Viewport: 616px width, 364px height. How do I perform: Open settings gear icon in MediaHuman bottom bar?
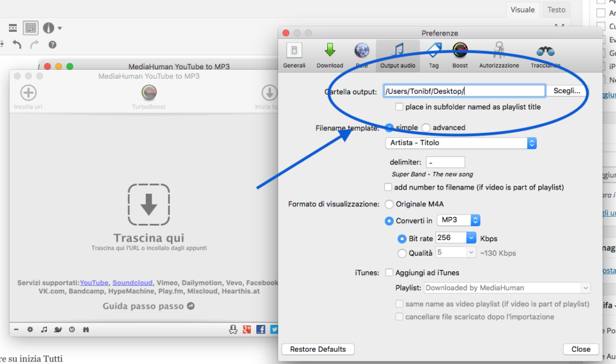tap(30, 330)
